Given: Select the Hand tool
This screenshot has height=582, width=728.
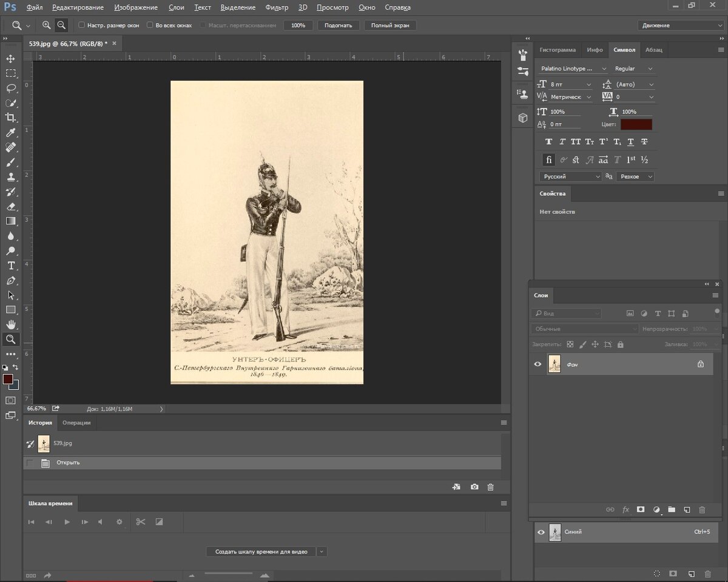Looking at the screenshot, I should (10, 325).
